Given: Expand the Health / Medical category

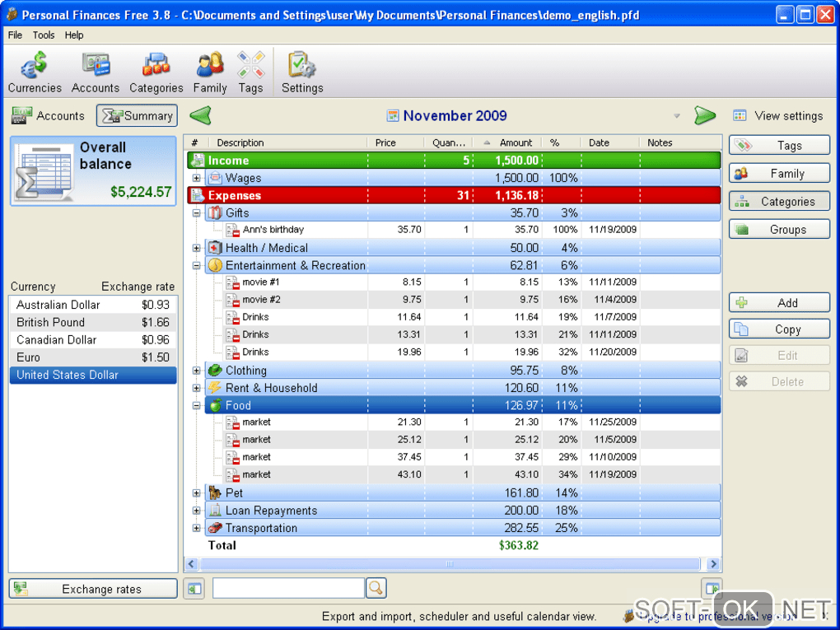Looking at the screenshot, I should [197, 248].
